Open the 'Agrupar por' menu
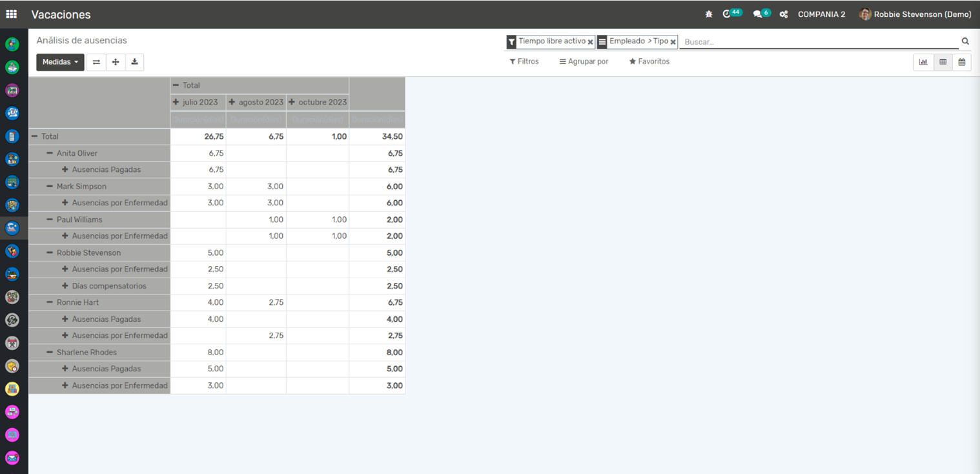Image resolution: width=980 pixels, height=474 pixels. (584, 61)
